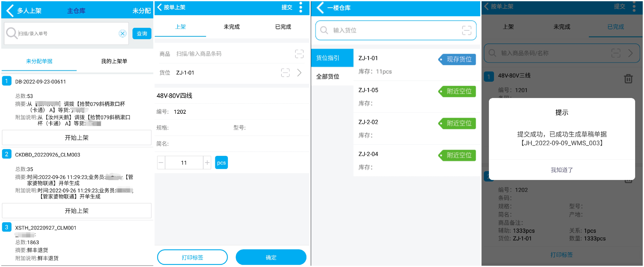Tap 48V-80V三线 item title

coord(514,75)
